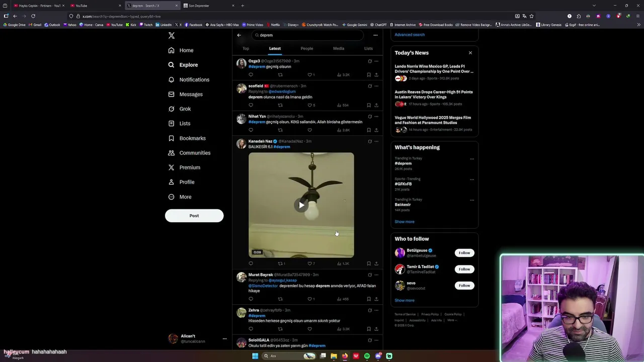Reply to Ozge3's tweet
The height and width of the screenshot is (362, 644).
pyautogui.click(x=251, y=75)
